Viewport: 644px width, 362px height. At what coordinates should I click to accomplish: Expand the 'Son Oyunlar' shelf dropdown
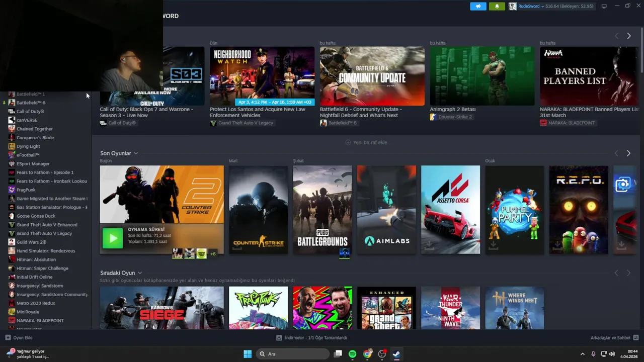tap(136, 153)
